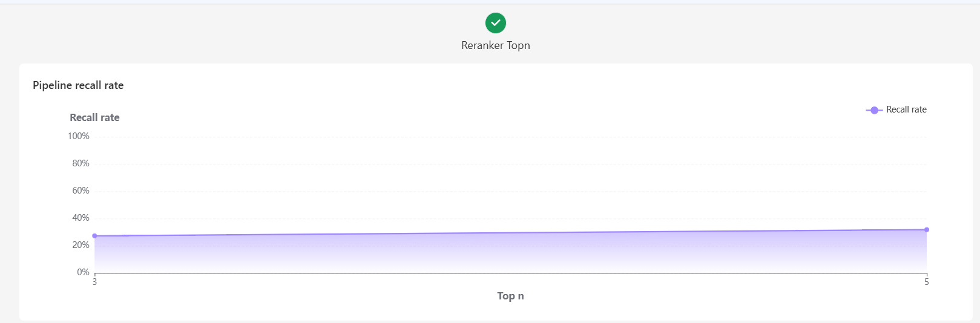Click the Top n x-axis title
This screenshot has width=980, height=323.
(510, 296)
